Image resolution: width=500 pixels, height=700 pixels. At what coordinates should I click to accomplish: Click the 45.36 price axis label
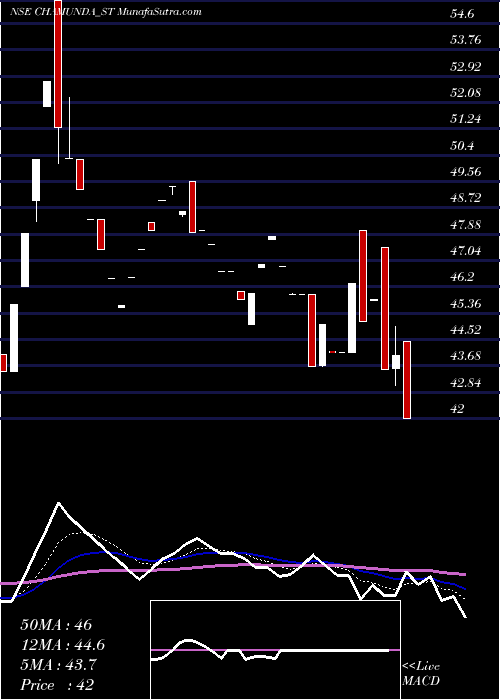(466, 304)
